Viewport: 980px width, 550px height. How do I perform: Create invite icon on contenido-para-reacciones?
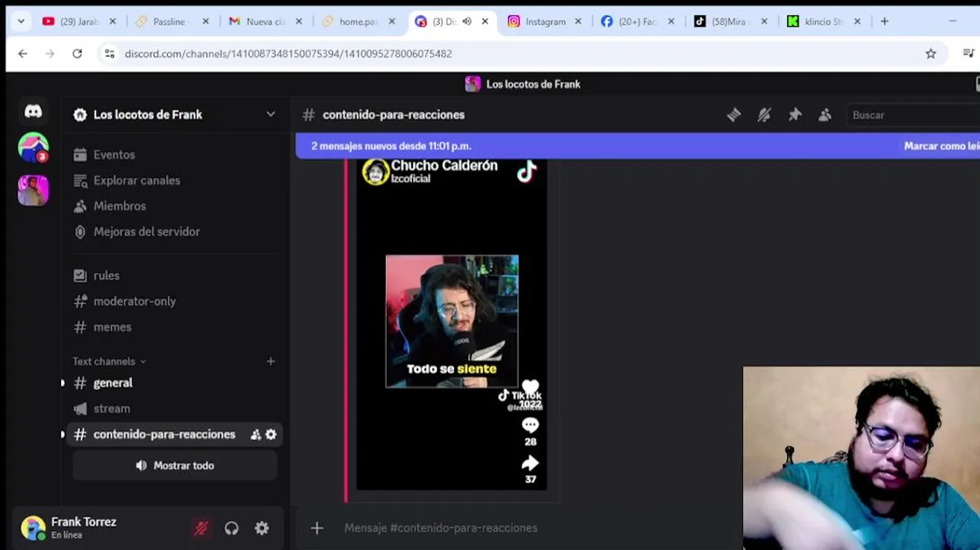256,435
